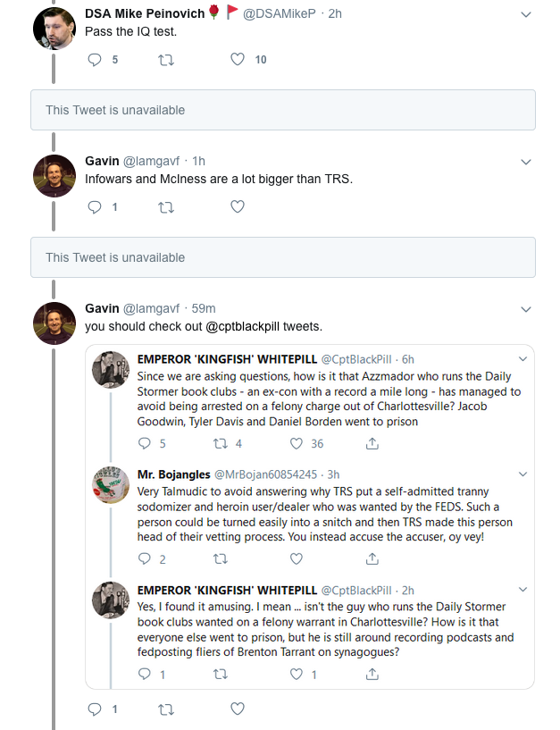Retweet Gavin's Infowars and McInnes tweet
Image resolution: width=560 pixels, height=730 pixels.
(x=166, y=207)
